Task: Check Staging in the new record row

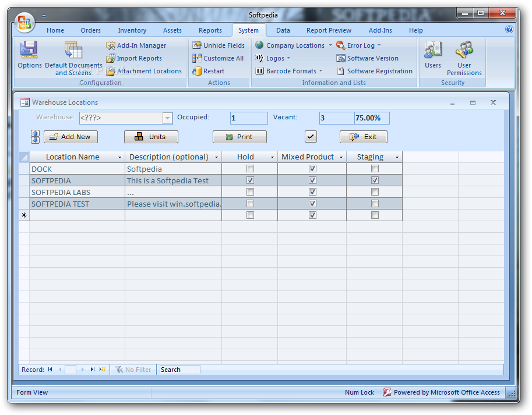Action: tap(375, 215)
